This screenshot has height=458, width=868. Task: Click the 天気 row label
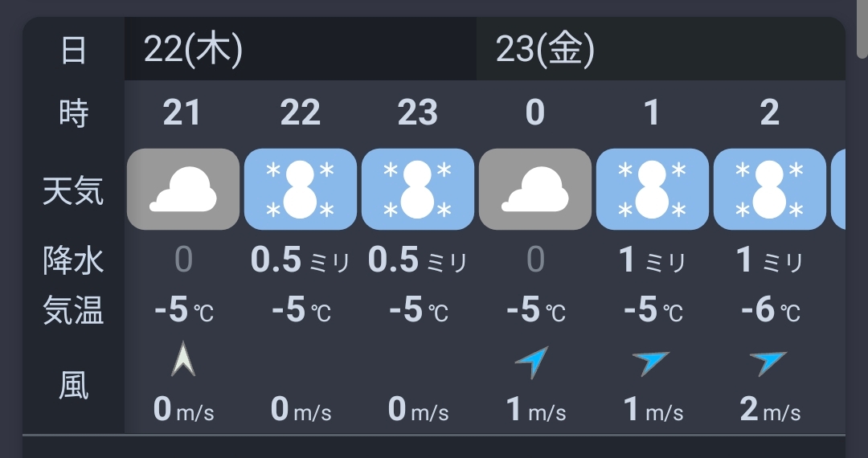tap(73, 191)
